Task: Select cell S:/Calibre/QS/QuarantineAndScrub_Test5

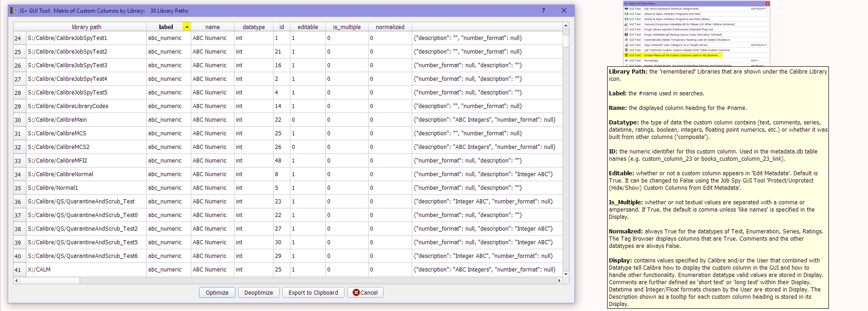Action: coord(86,242)
